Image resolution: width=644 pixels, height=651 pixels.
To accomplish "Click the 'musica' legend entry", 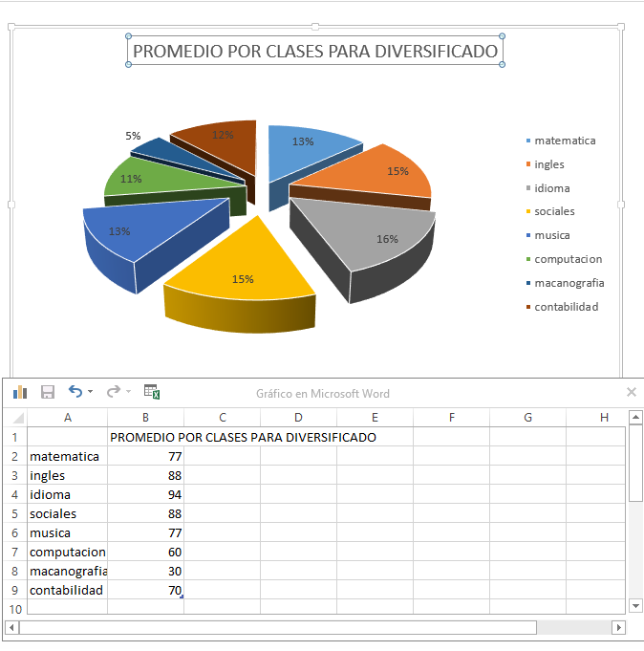I will [x=547, y=235].
